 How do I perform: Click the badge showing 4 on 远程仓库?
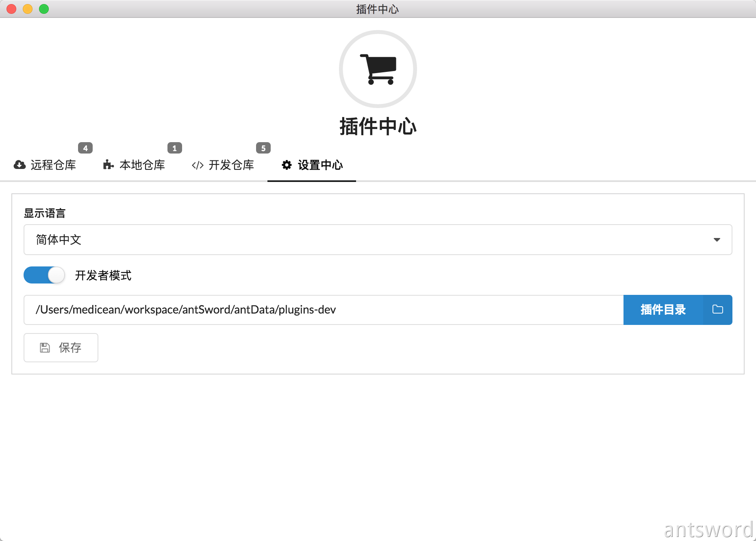pos(85,148)
